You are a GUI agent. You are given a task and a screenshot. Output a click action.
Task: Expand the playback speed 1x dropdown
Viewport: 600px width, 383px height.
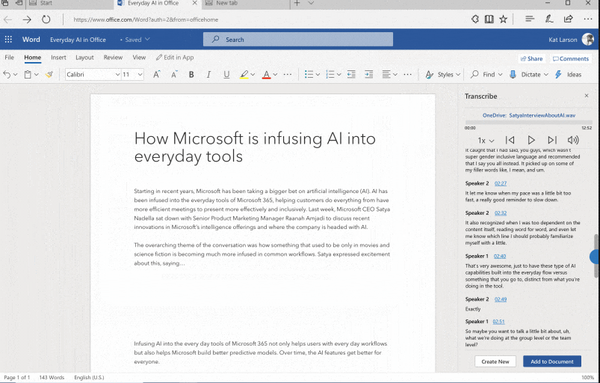(x=486, y=141)
